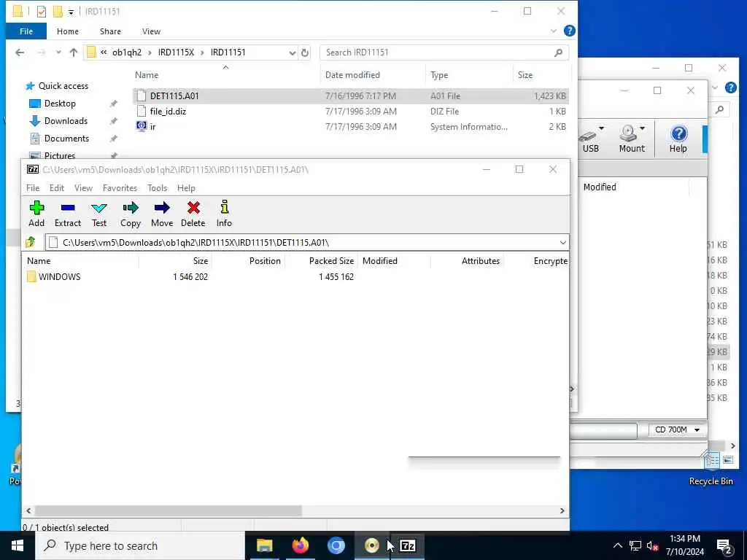This screenshot has height=560, width=747.
Task: Open Explorer's File tab
Action: (x=26, y=31)
